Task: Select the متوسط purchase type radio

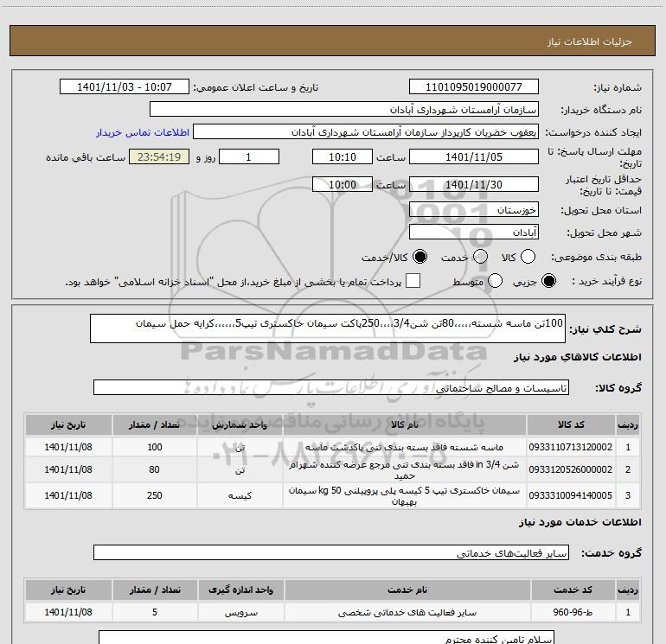Action: pos(496,281)
